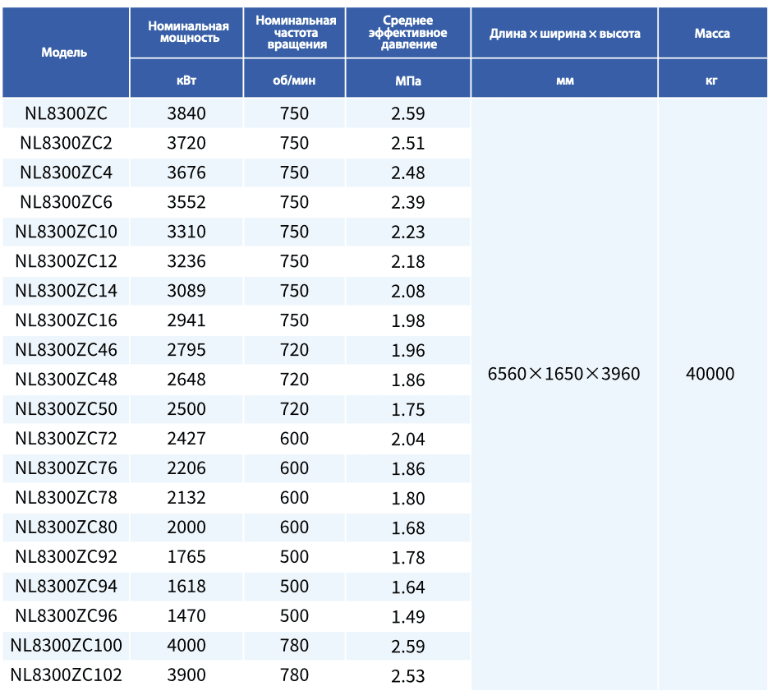Image resolution: width=777 pixels, height=700 pixels.
Task: Select model NL8300ZC2 row label
Action: pos(66,143)
